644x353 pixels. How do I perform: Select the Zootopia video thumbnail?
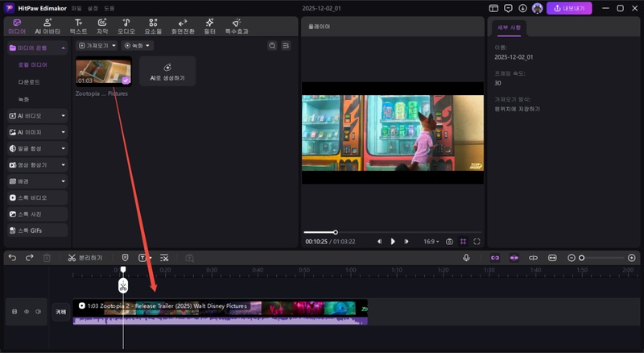pos(104,72)
